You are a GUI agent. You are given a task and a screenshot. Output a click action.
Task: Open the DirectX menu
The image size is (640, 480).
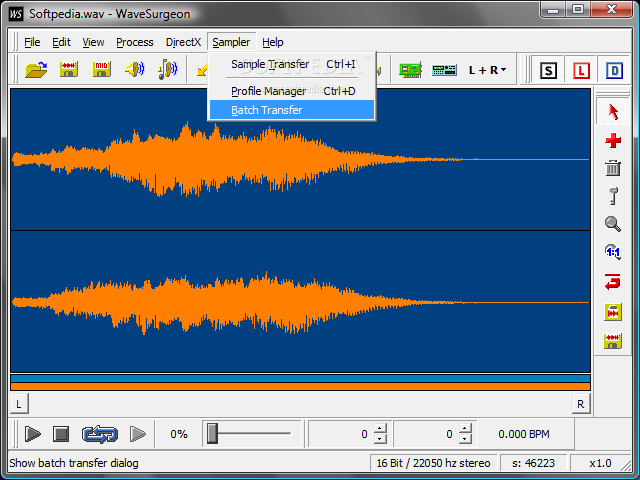[x=183, y=42]
